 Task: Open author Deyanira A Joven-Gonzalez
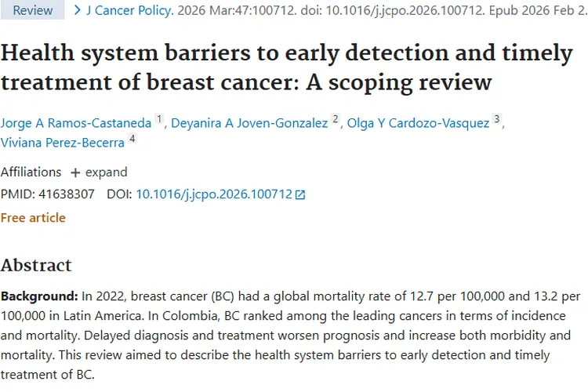(x=249, y=123)
